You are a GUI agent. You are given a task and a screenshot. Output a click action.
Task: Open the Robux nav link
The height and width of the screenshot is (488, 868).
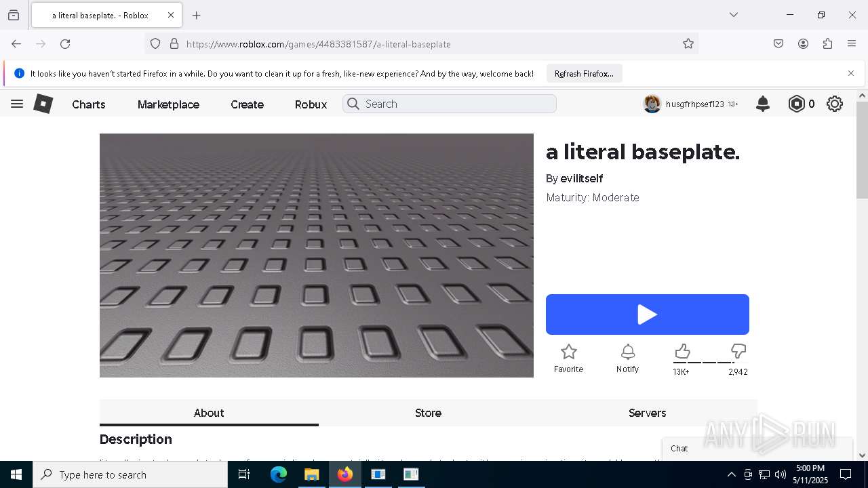(x=311, y=104)
